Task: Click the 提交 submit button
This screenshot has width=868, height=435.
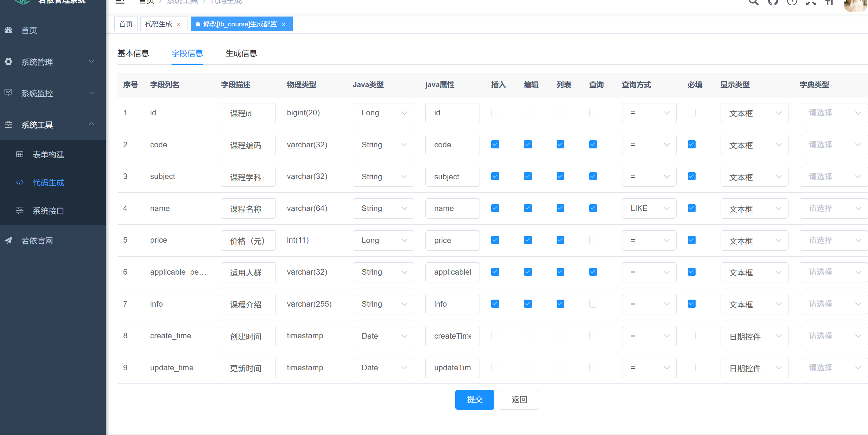Action: pyautogui.click(x=475, y=399)
